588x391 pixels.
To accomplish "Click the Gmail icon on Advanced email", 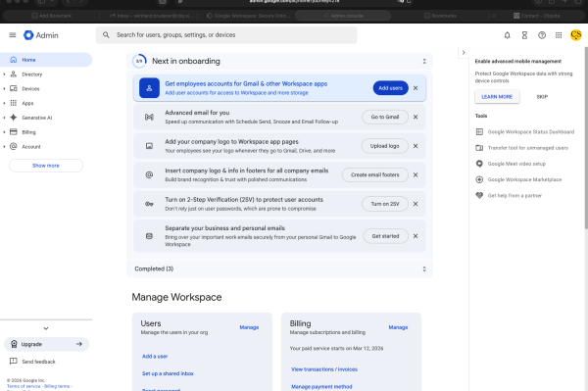I will pyautogui.click(x=149, y=117).
